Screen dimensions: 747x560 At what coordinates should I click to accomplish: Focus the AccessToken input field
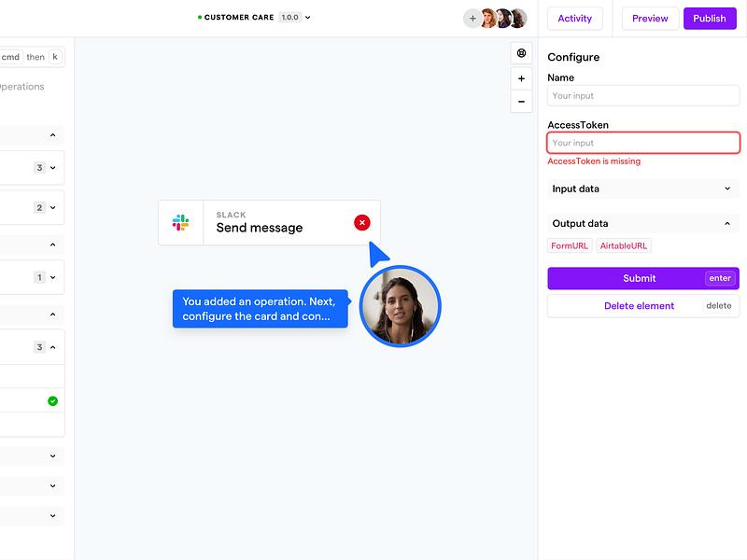pyautogui.click(x=643, y=143)
